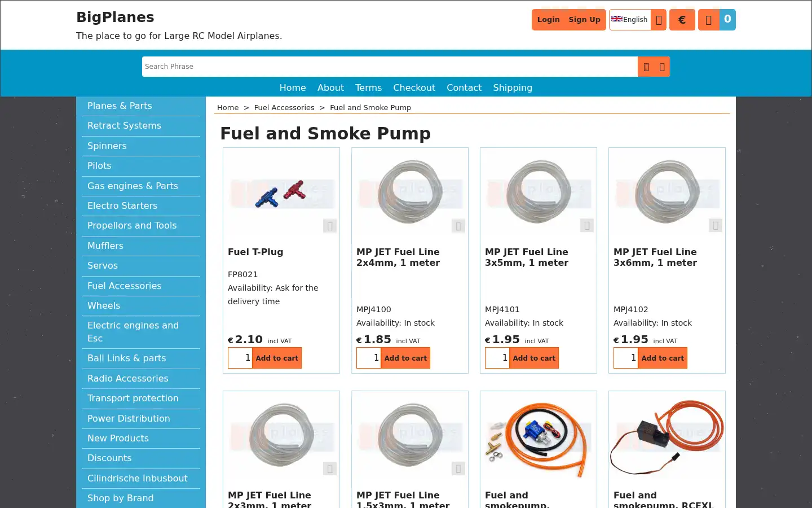
Task: Open Gas engines & Parts category
Action: click(x=141, y=186)
